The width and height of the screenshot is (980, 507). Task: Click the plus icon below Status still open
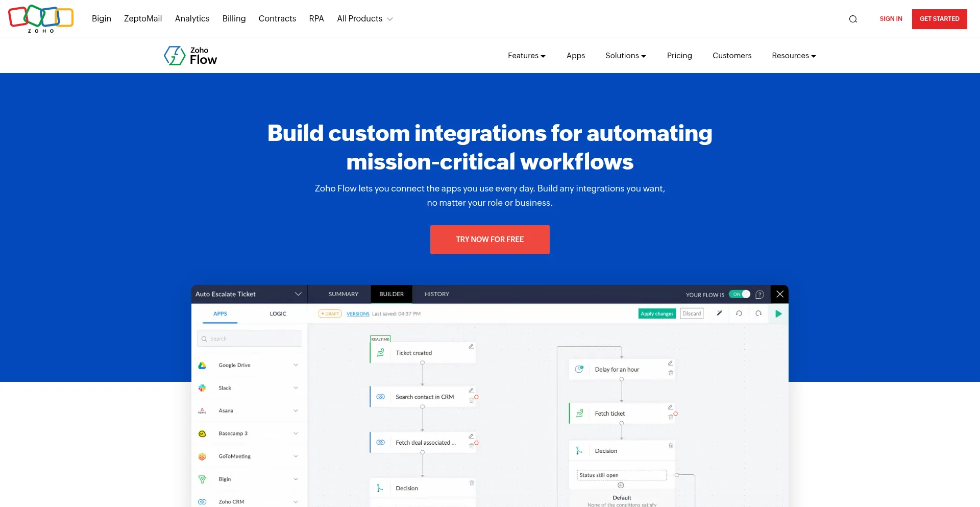(x=621, y=485)
